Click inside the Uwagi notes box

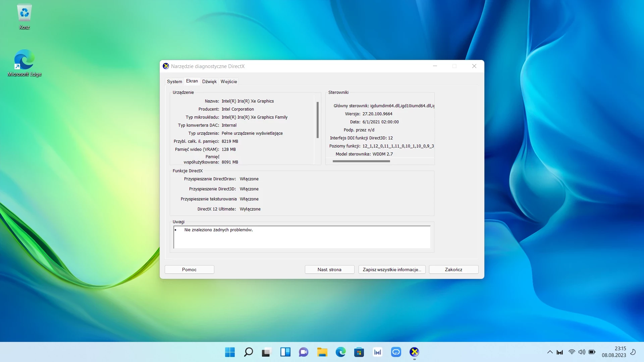(302, 237)
